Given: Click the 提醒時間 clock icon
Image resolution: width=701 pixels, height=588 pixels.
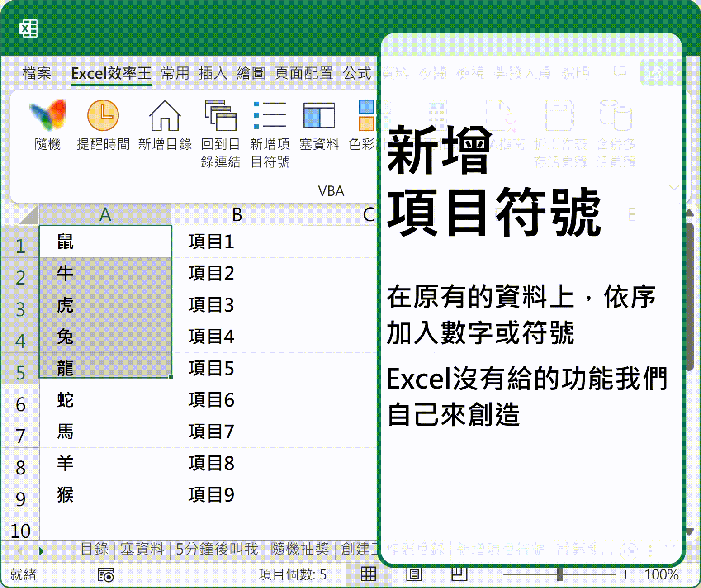Looking at the screenshot, I should tap(103, 116).
